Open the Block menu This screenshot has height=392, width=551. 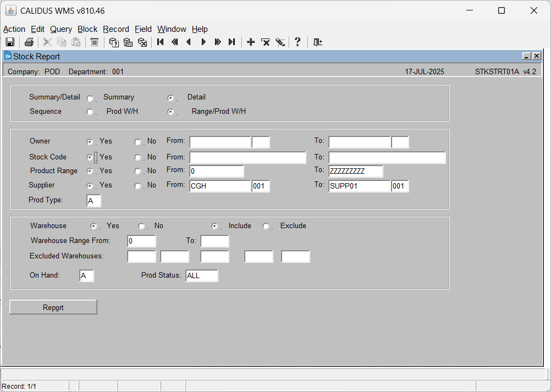pyautogui.click(x=87, y=29)
